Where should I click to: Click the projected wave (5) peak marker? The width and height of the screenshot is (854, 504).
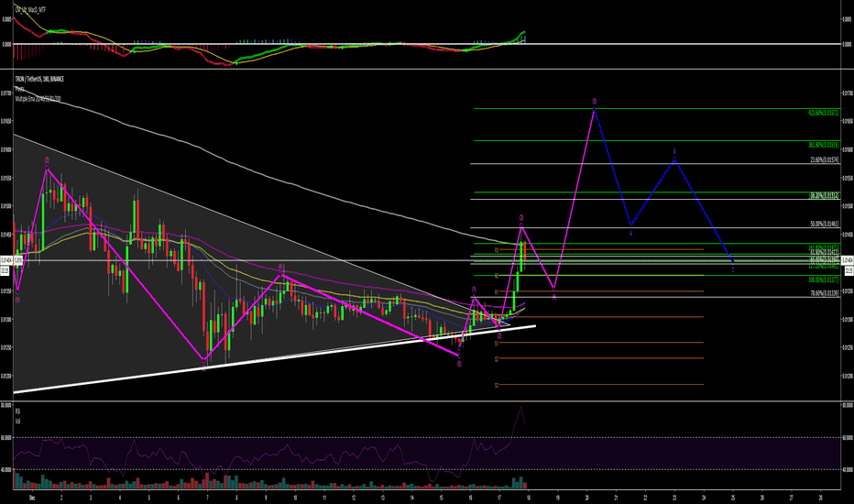(x=595, y=102)
